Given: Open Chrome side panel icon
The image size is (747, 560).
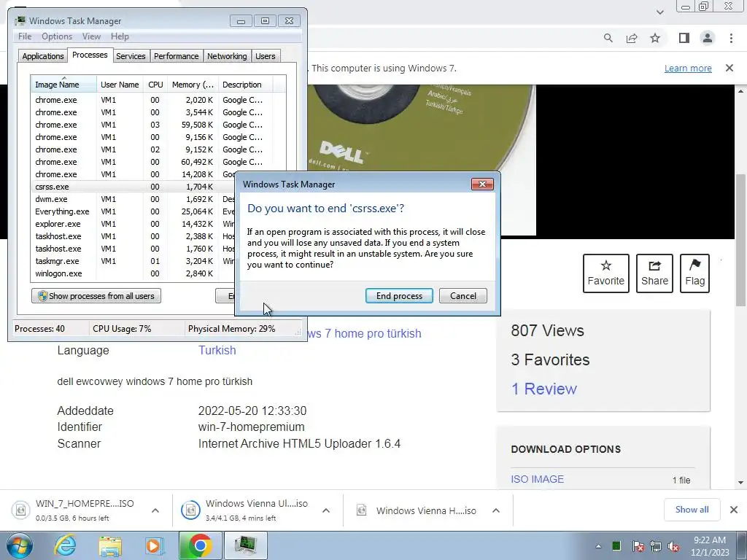Looking at the screenshot, I should coord(684,38).
